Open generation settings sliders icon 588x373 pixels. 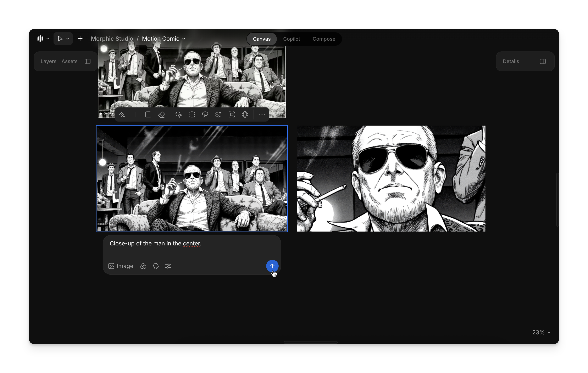point(168,266)
